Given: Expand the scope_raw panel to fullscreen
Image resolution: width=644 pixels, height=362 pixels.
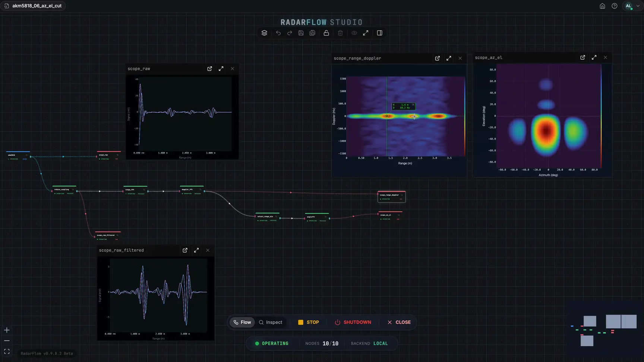Looking at the screenshot, I should pyautogui.click(x=221, y=69).
